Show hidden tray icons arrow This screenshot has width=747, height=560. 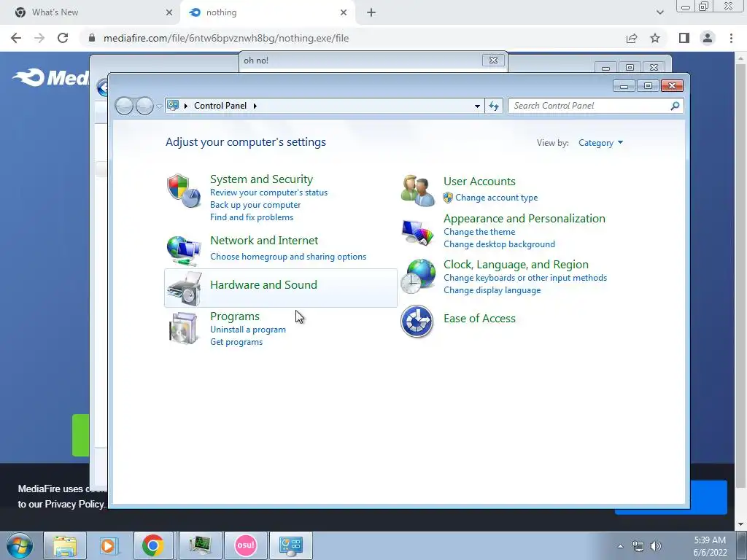coord(620,546)
